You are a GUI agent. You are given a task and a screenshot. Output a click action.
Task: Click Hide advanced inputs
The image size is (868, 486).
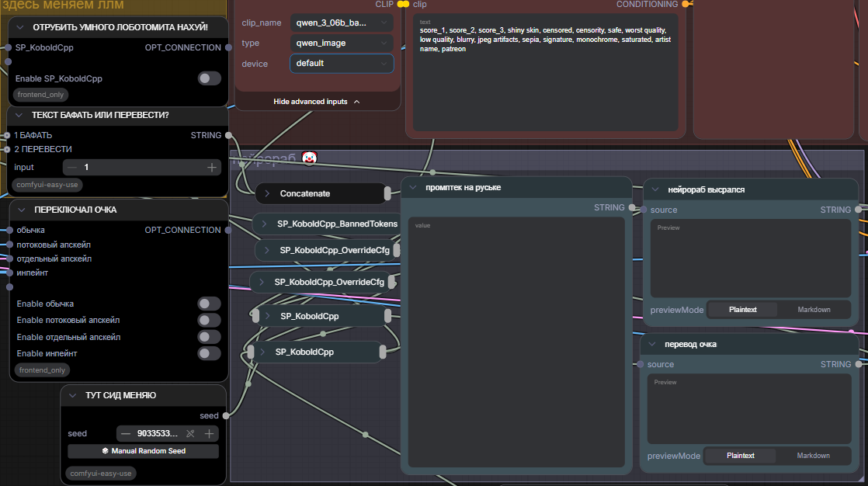pyautogui.click(x=317, y=102)
